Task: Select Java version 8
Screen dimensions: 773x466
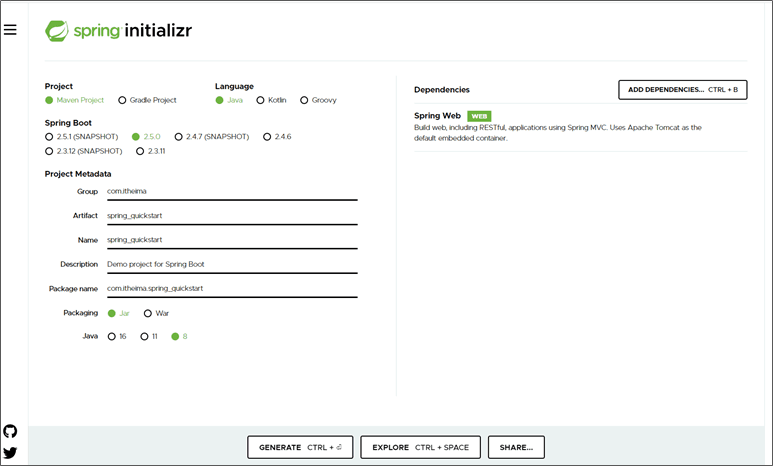Action: (175, 336)
